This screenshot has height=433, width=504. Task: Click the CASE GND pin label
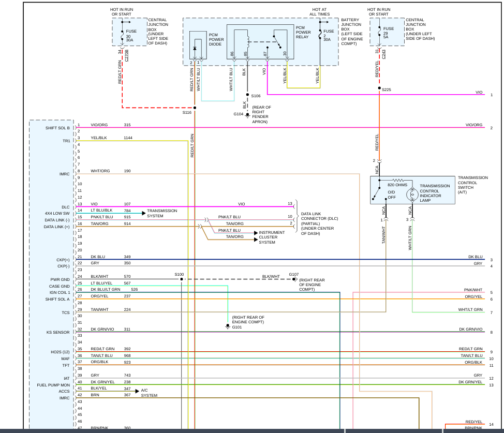pos(60,287)
